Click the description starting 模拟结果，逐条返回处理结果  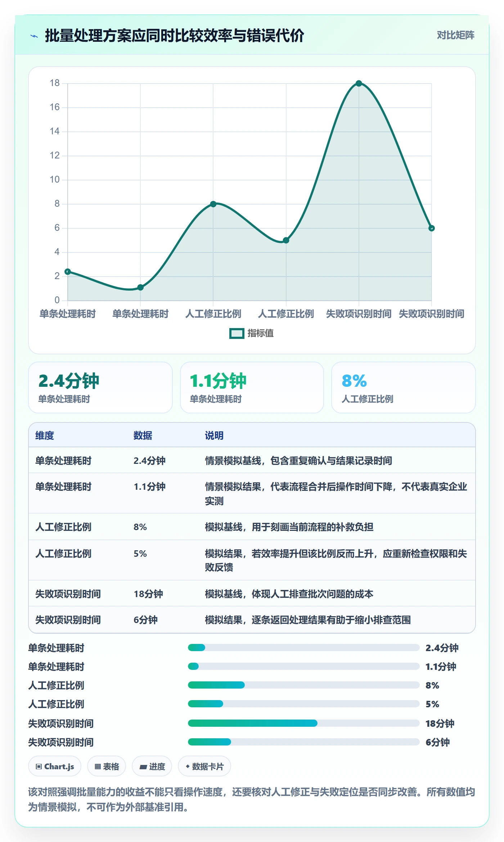308,620
